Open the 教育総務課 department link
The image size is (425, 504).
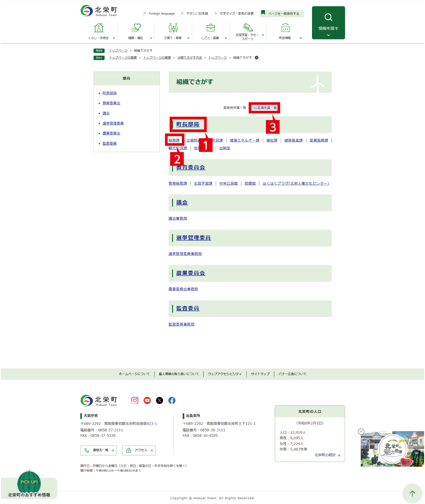point(178,183)
